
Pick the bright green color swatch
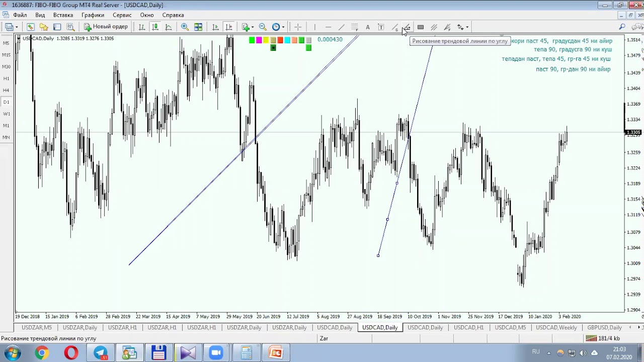(x=252, y=40)
